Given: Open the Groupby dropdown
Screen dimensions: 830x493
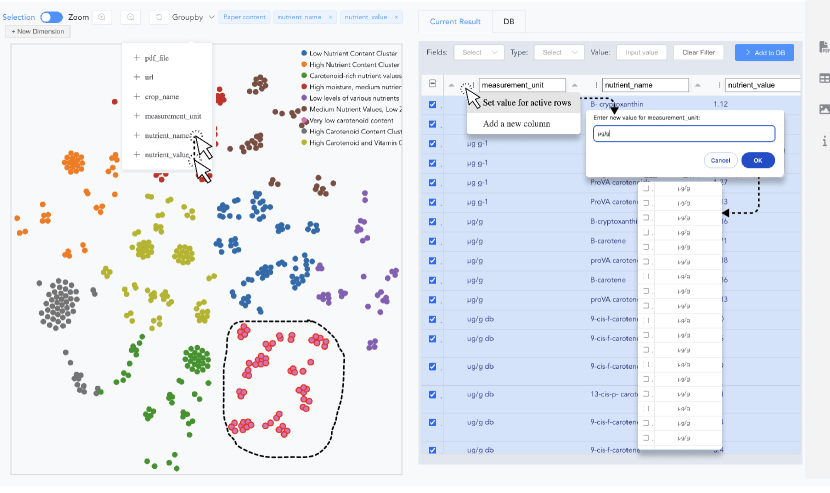Looking at the screenshot, I should (x=193, y=17).
